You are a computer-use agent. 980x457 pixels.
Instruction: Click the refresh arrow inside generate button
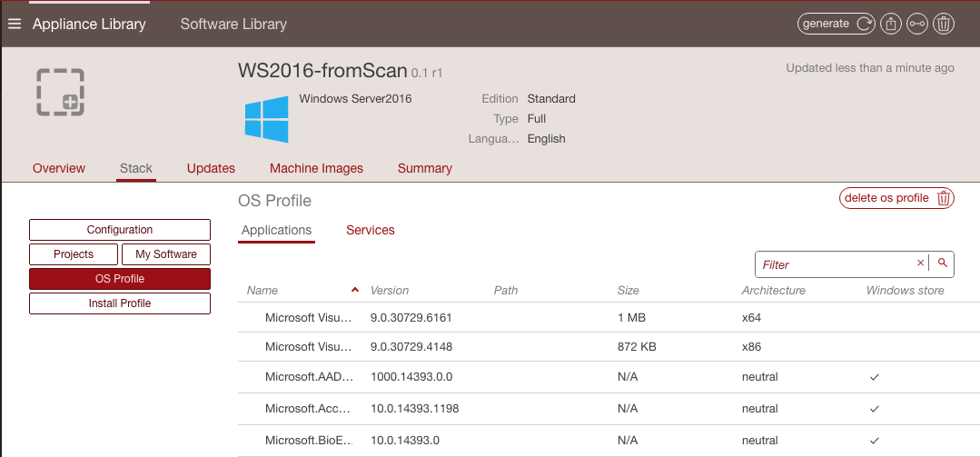pos(864,24)
